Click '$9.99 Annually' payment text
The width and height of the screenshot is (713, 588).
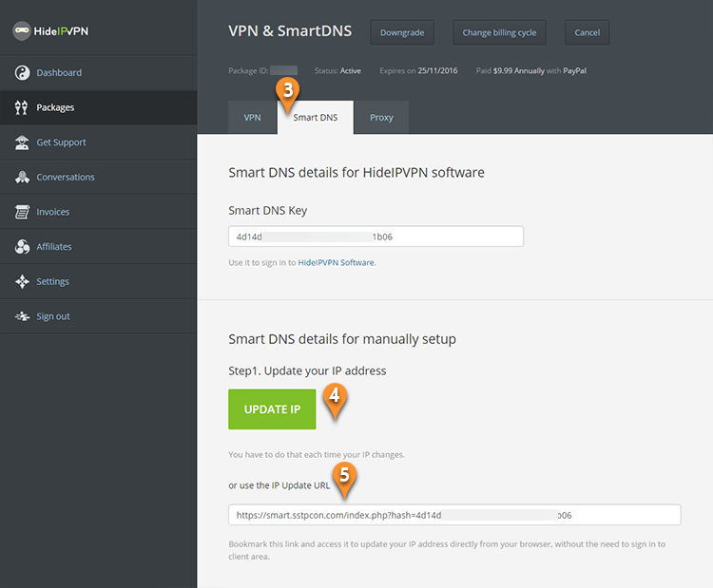519,71
